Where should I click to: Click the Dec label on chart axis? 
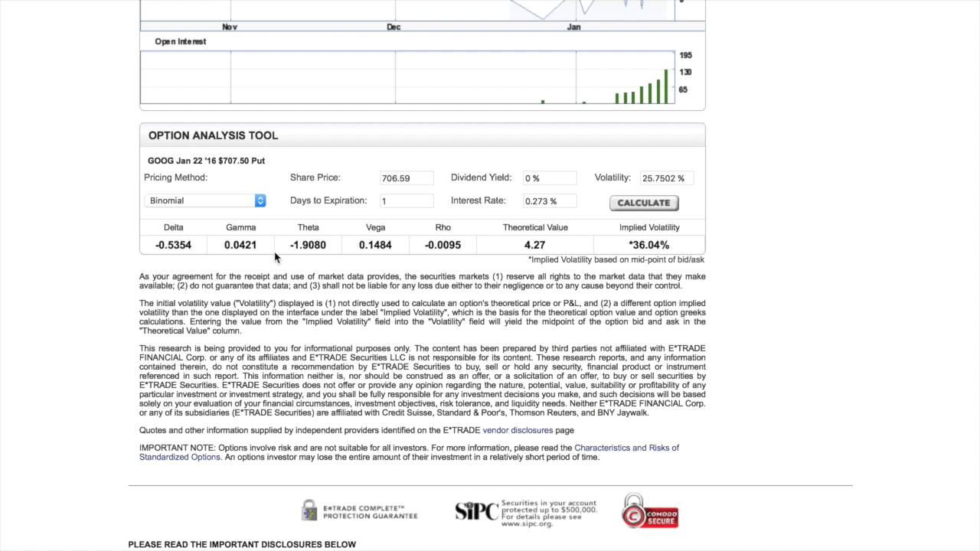394,27
